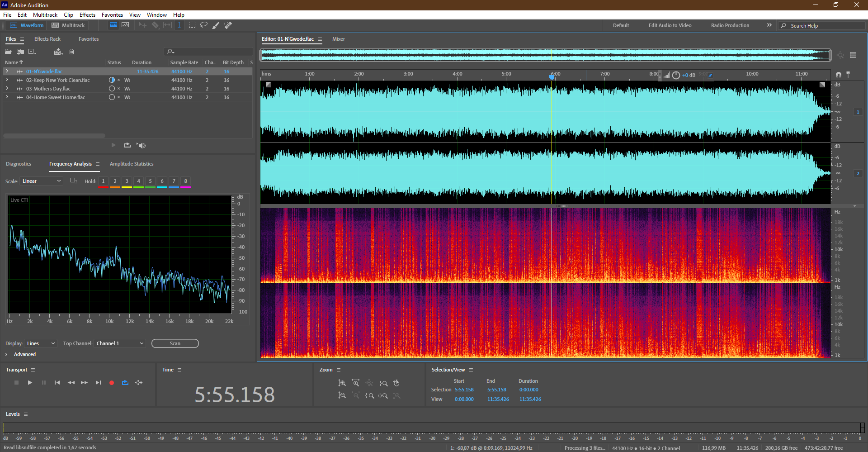
Task: Toggle Hold button 1
Action: coord(103,181)
